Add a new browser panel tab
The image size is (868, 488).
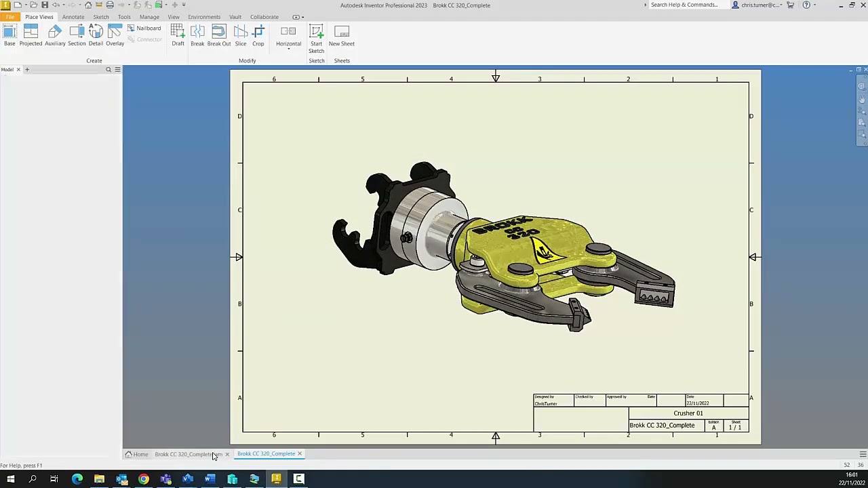(27, 69)
